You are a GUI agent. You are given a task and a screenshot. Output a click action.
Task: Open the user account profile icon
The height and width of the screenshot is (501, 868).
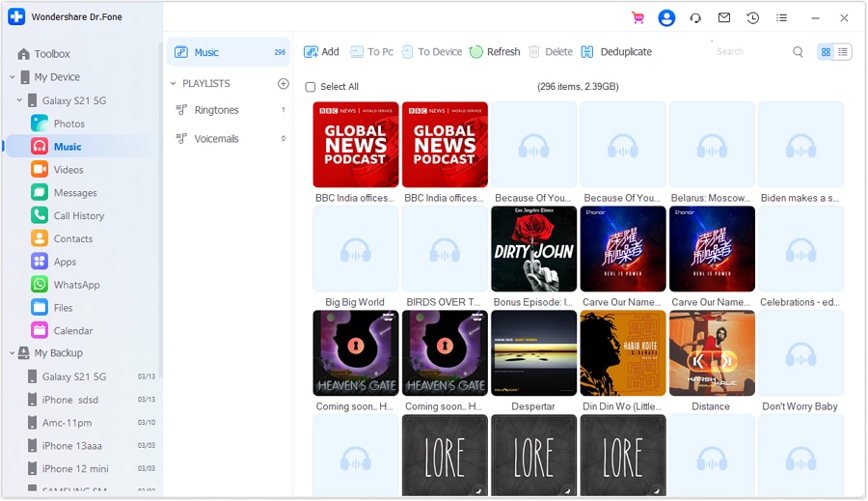pos(666,17)
